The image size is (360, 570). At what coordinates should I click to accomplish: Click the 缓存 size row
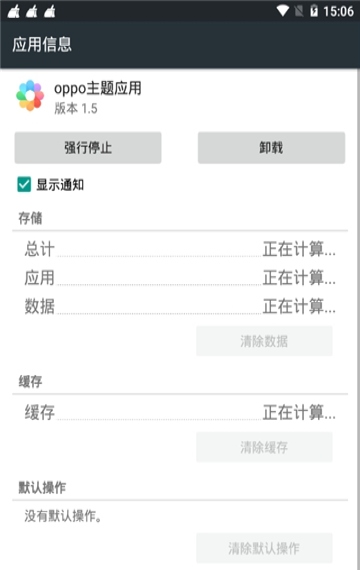pos(180,412)
